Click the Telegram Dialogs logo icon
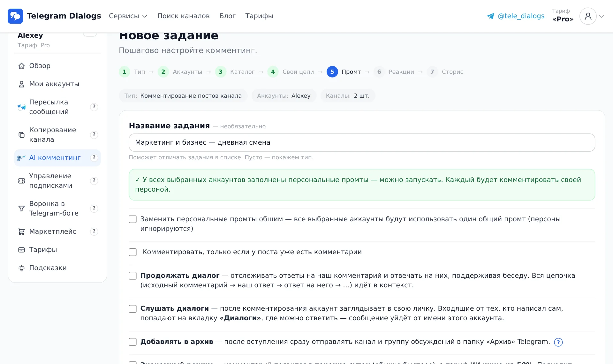The width and height of the screenshot is (613, 364). coord(15,16)
